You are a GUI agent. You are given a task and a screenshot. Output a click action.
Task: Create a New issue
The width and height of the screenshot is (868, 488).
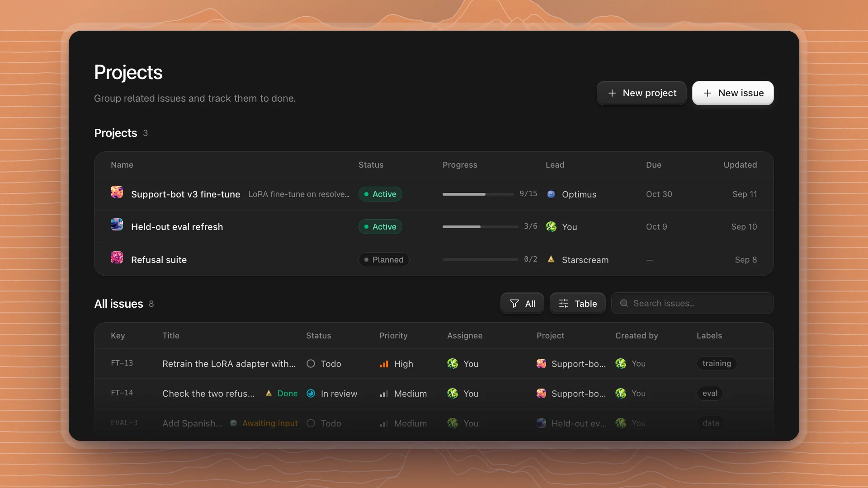pyautogui.click(x=733, y=93)
